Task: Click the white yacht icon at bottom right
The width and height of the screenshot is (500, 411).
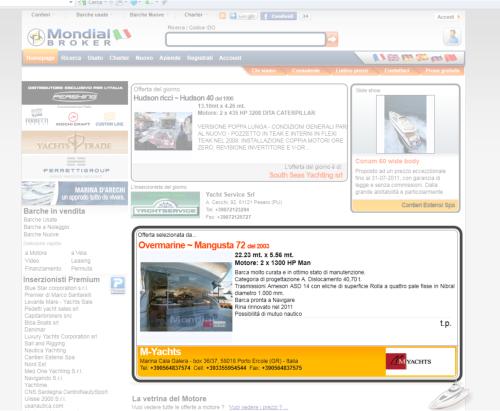Action: click(x=450, y=396)
